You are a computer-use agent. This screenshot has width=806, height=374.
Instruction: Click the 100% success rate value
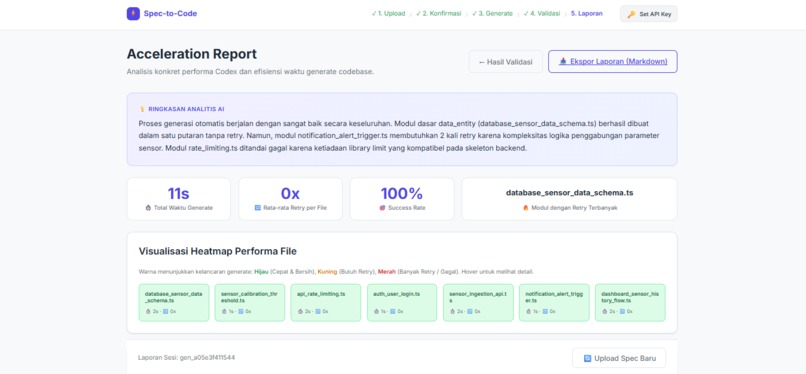click(x=401, y=194)
